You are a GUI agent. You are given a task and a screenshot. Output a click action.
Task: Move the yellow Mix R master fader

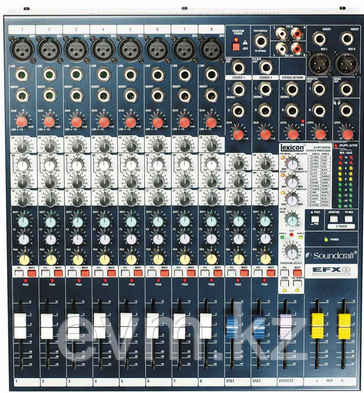click(344, 326)
